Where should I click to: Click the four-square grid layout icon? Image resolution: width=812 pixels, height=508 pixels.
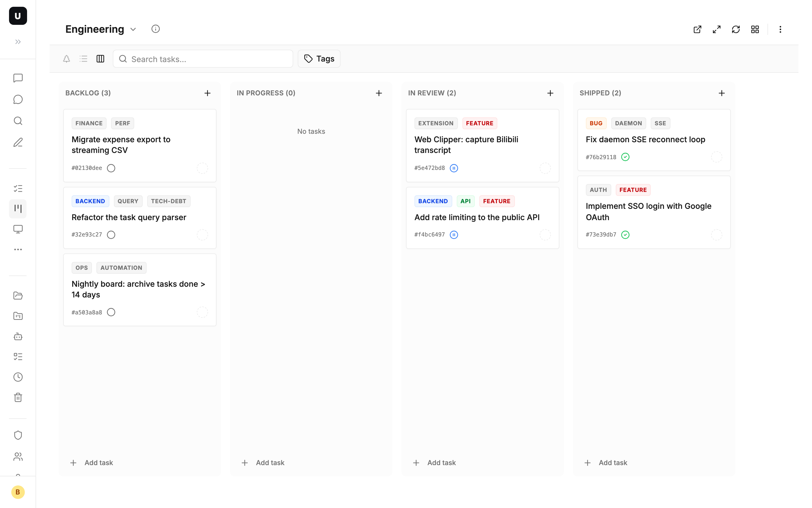coord(754,30)
